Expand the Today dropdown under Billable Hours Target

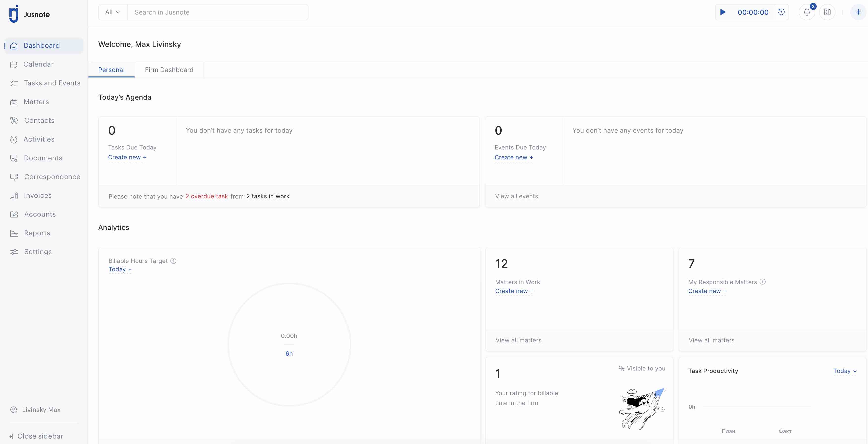click(120, 269)
